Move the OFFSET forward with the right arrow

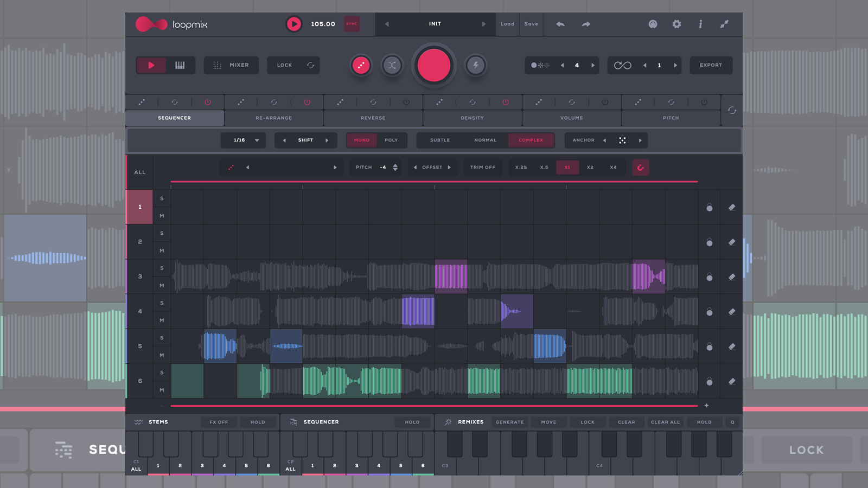coord(449,168)
